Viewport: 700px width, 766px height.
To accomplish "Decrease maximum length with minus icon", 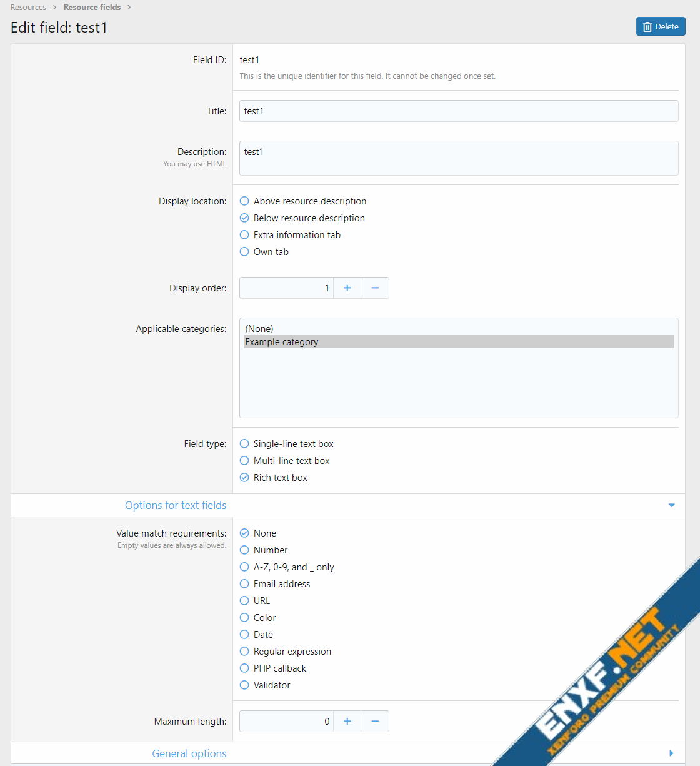I will click(375, 722).
